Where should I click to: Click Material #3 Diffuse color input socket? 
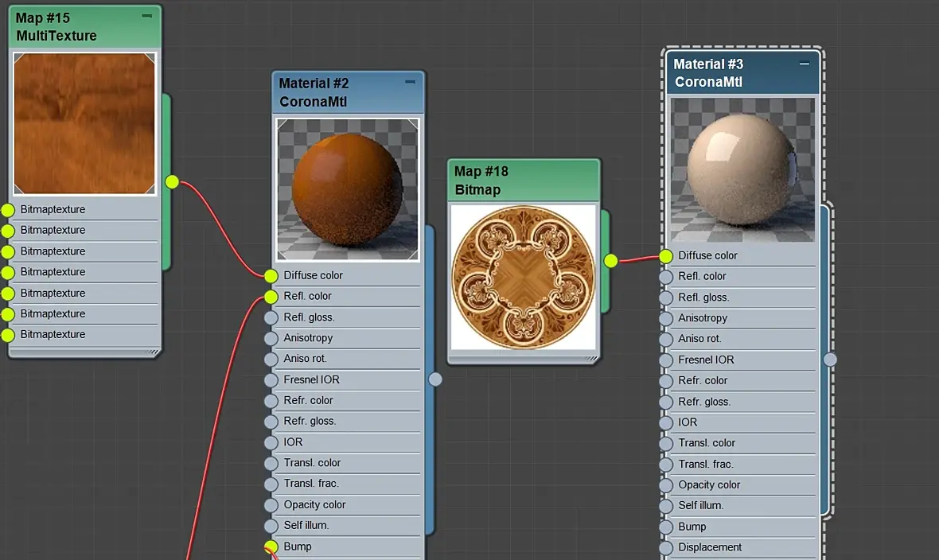(666, 255)
